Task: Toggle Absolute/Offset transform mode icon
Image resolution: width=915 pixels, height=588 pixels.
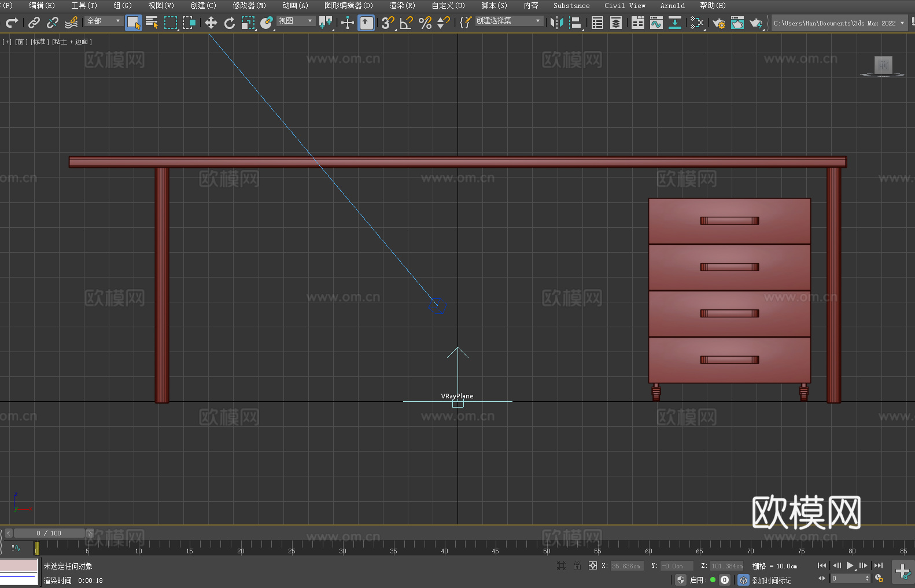Action: [x=592, y=565]
